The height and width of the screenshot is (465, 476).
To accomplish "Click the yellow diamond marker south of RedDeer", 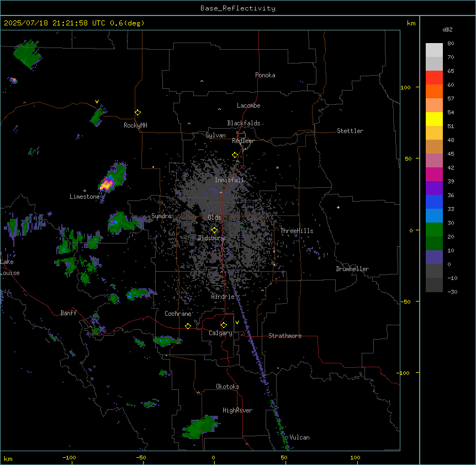I will click(235, 155).
